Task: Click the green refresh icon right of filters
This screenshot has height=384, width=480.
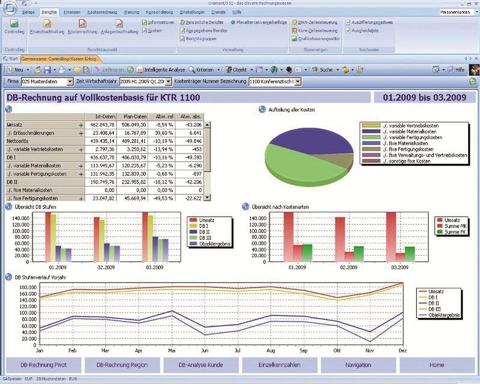Action: 473,82
